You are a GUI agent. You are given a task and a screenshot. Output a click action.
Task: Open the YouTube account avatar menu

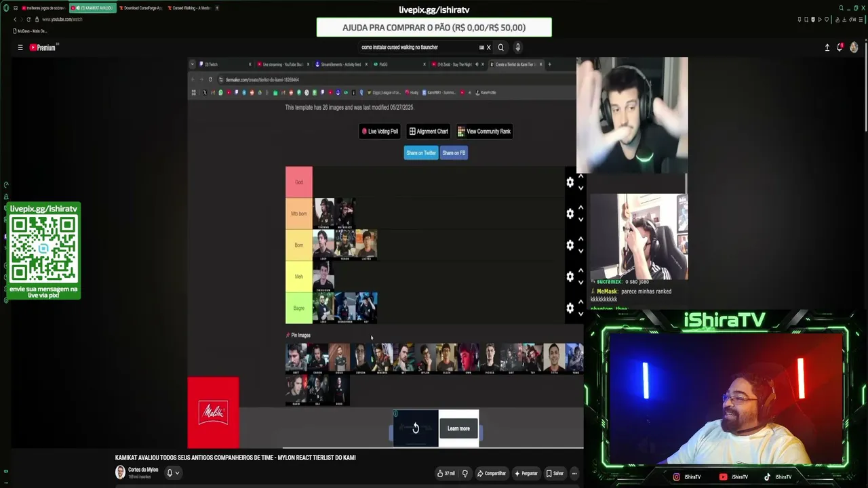pyautogui.click(x=854, y=47)
